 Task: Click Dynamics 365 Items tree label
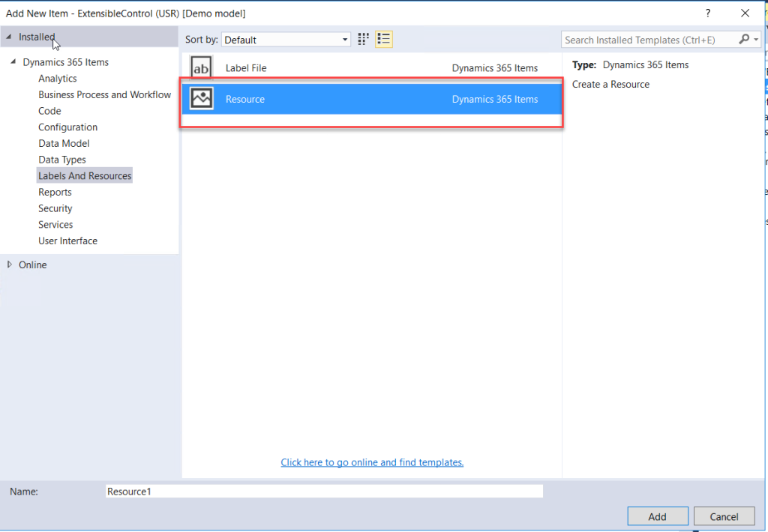(66, 62)
